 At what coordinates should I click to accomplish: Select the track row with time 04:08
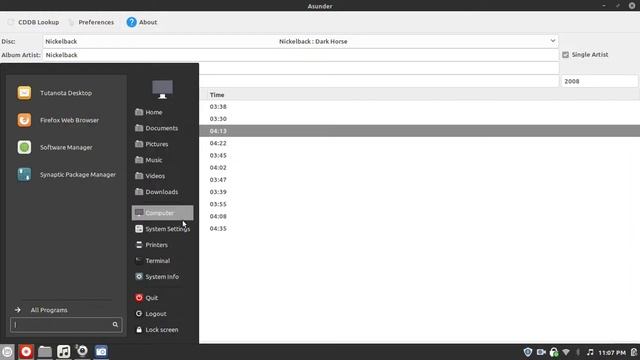coord(419,216)
